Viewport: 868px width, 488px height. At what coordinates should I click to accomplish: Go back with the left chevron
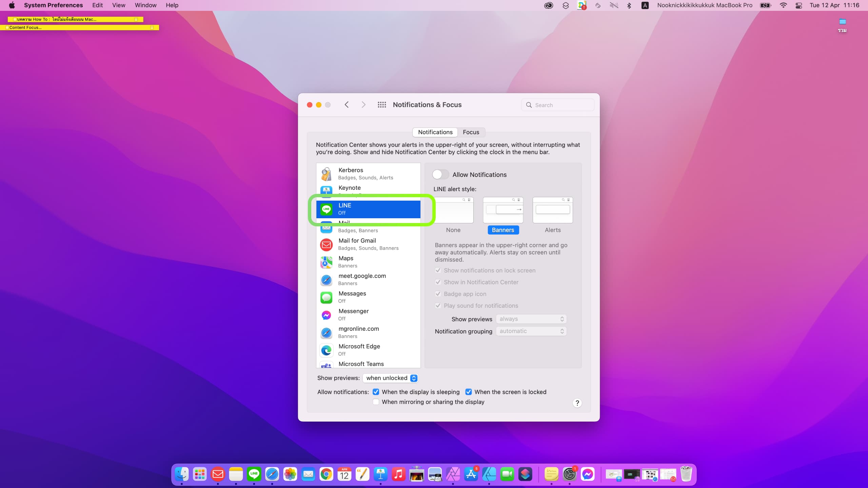coord(347,105)
